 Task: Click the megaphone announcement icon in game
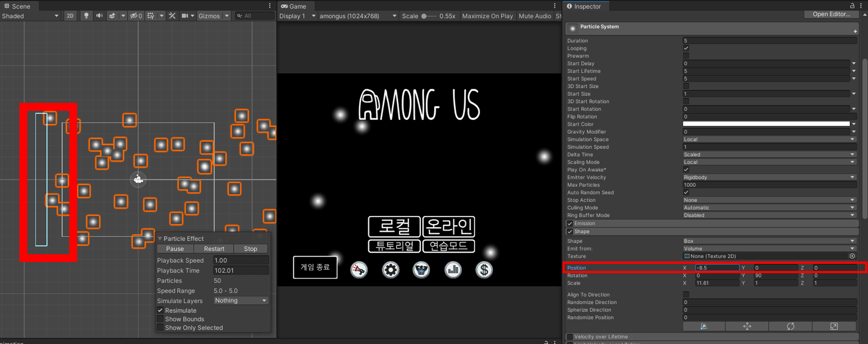[359, 270]
